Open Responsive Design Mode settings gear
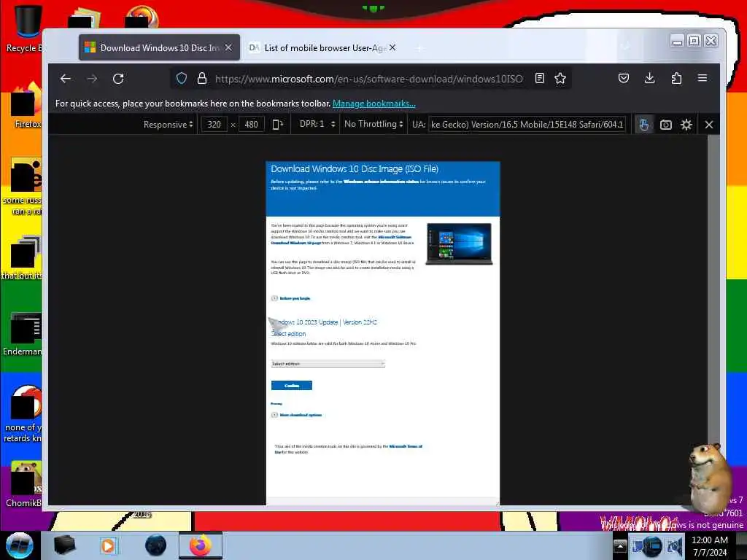The height and width of the screenshot is (560, 747). coord(686,125)
